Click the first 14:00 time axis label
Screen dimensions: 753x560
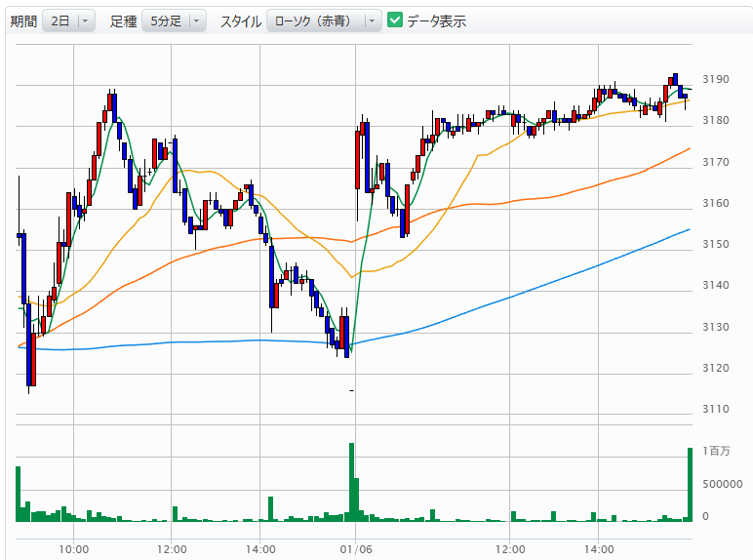pos(259,549)
